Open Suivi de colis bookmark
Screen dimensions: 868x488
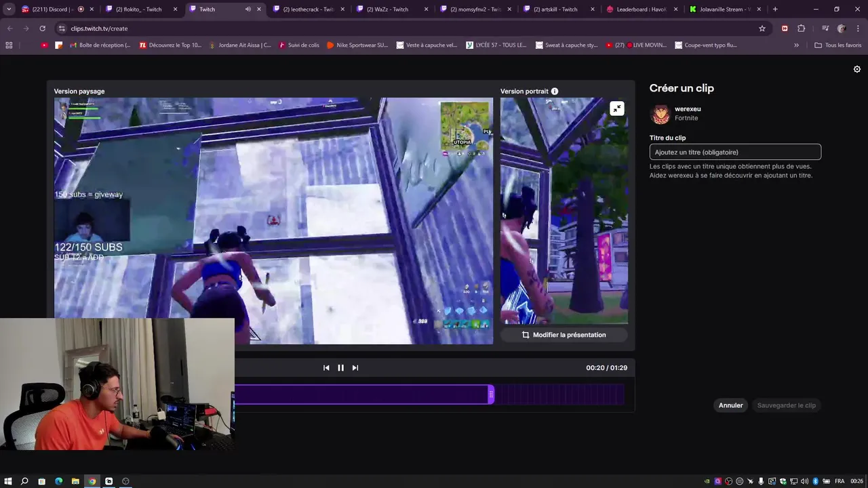(x=298, y=45)
